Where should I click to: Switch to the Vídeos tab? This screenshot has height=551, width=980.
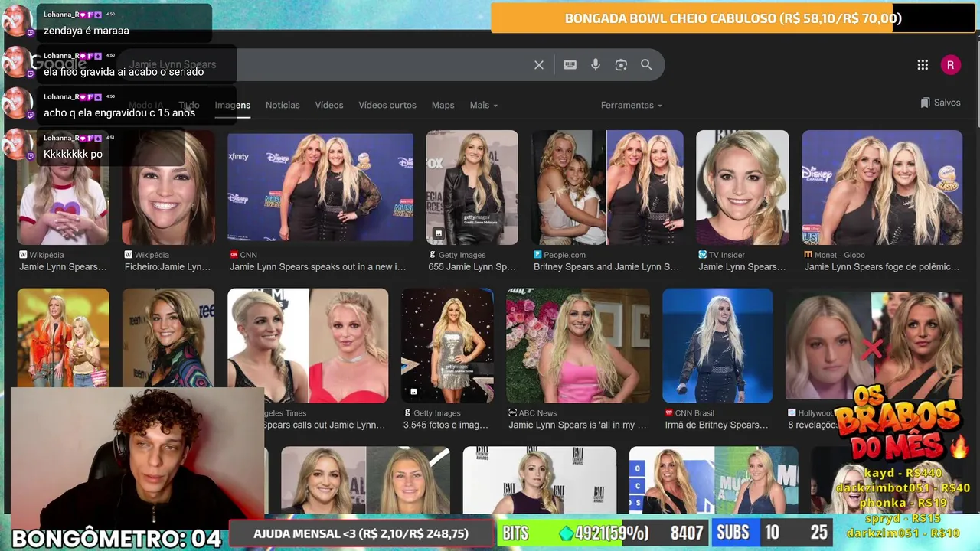(329, 105)
